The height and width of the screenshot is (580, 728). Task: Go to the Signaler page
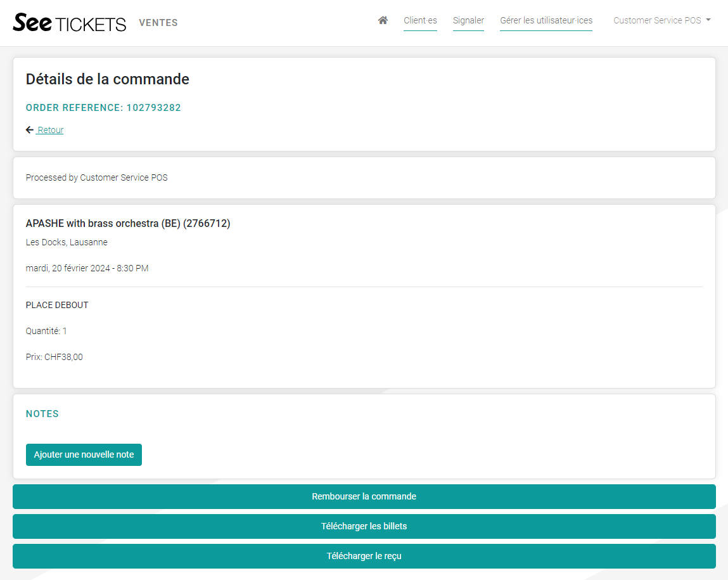[x=468, y=20]
